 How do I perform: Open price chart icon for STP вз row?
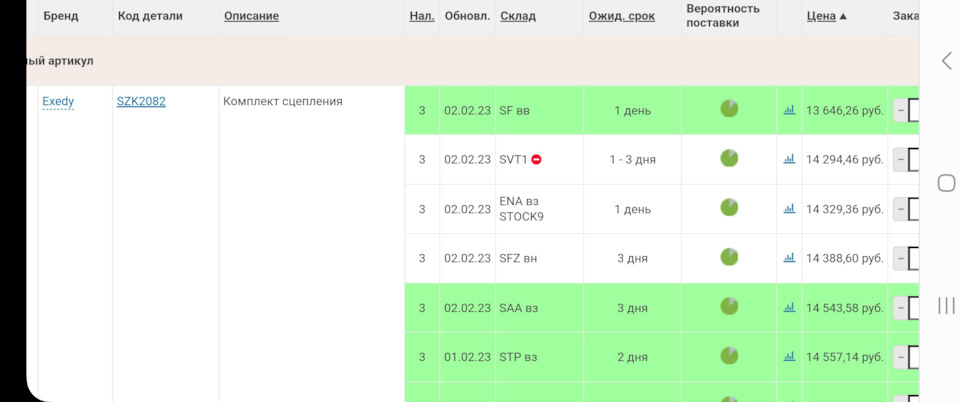[789, 356]
